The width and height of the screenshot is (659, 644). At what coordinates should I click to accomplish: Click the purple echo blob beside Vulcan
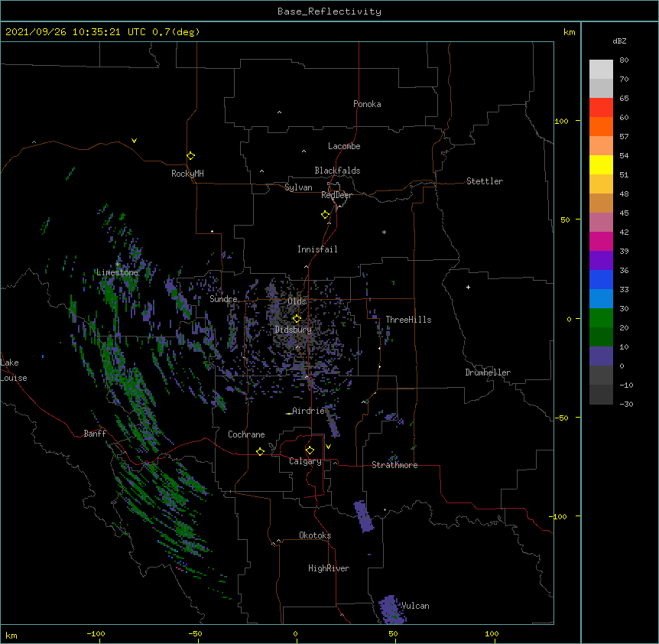tap(391, 609)
